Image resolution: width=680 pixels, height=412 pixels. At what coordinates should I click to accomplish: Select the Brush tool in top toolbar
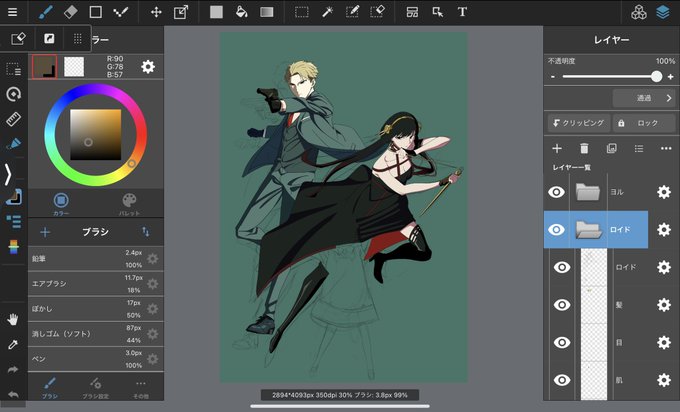pyautogui.click(x=46, y=12)
